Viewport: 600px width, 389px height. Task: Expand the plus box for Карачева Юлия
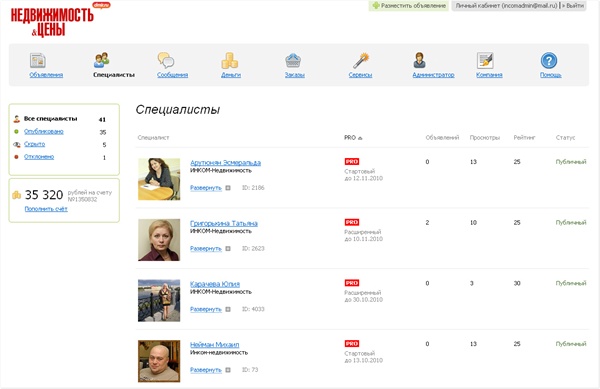pyautogui.click(x=228, y=309)
